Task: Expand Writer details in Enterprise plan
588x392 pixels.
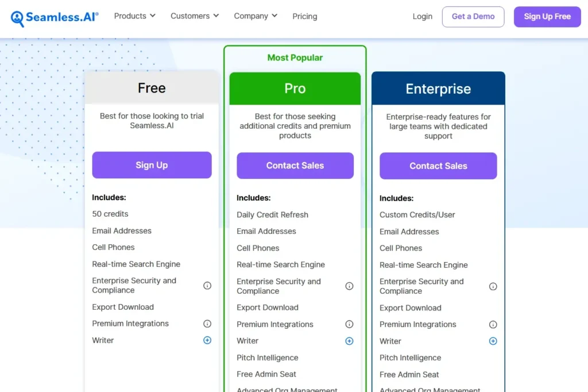Action: click(x=493, y=341)
